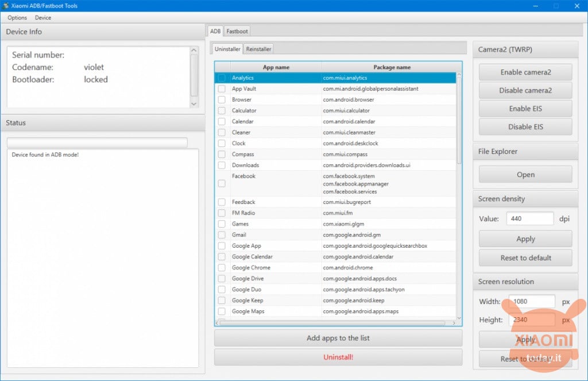Image resolution: width=588 pixels, height=381 pixels.
Task: Focus the Width resolution field
Action: (x=531, y=301)
